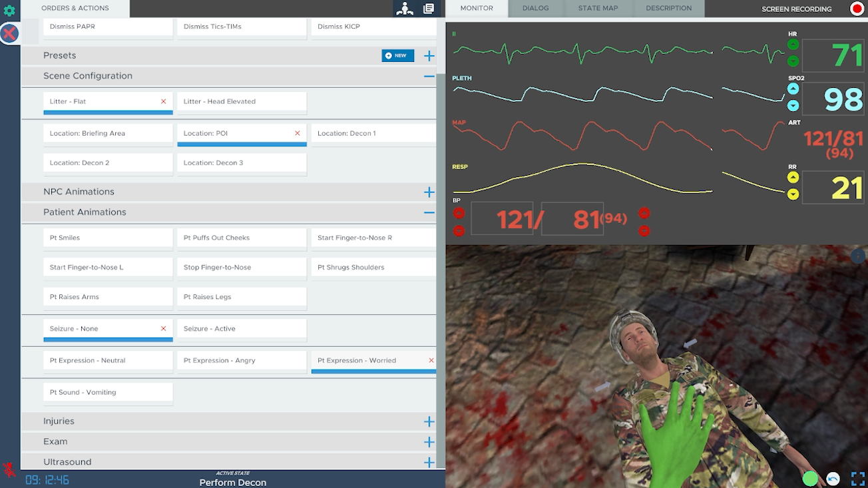
Task: Start screen recording with the red record button
Action: click(x=857, y=9)
